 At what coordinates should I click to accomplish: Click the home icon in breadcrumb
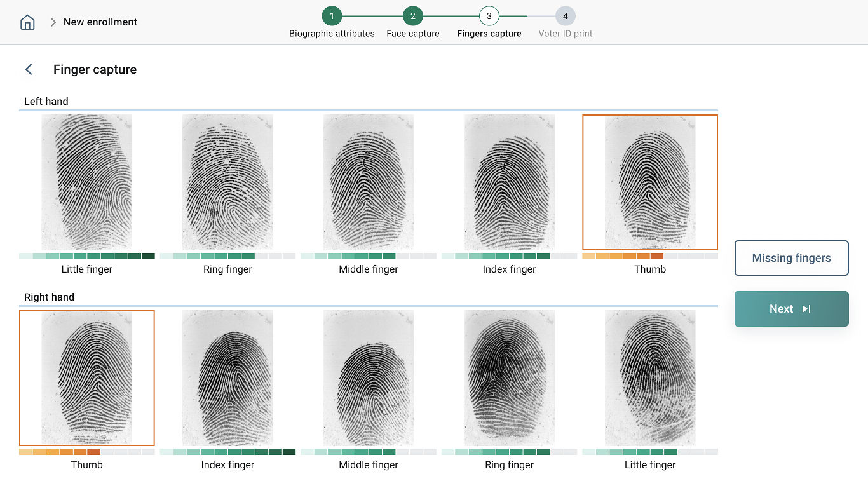click(27, 22)
